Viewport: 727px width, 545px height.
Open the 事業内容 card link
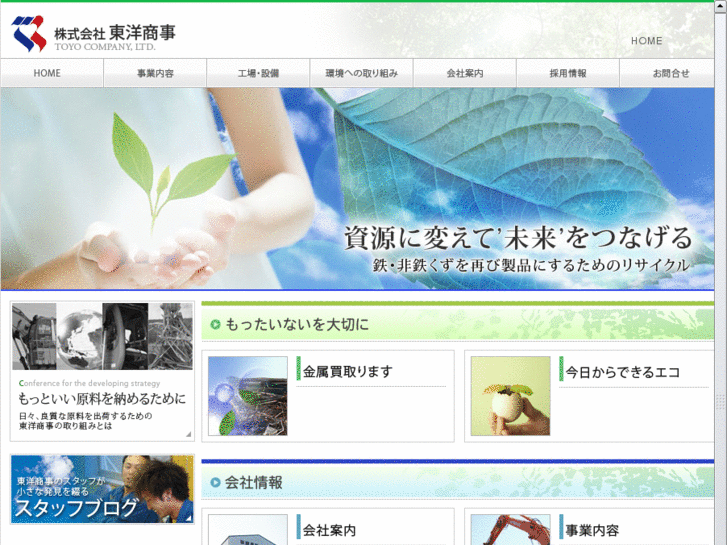tap(592, 530)
